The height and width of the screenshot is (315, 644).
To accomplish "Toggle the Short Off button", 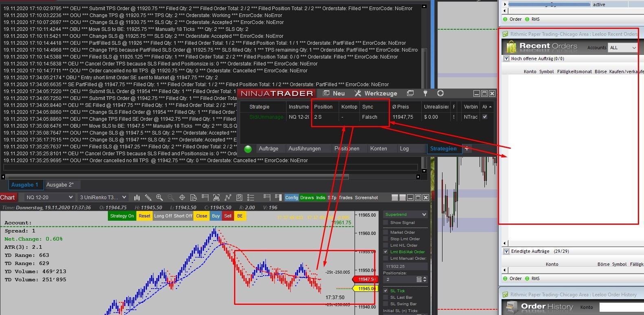I will [183, 216].
